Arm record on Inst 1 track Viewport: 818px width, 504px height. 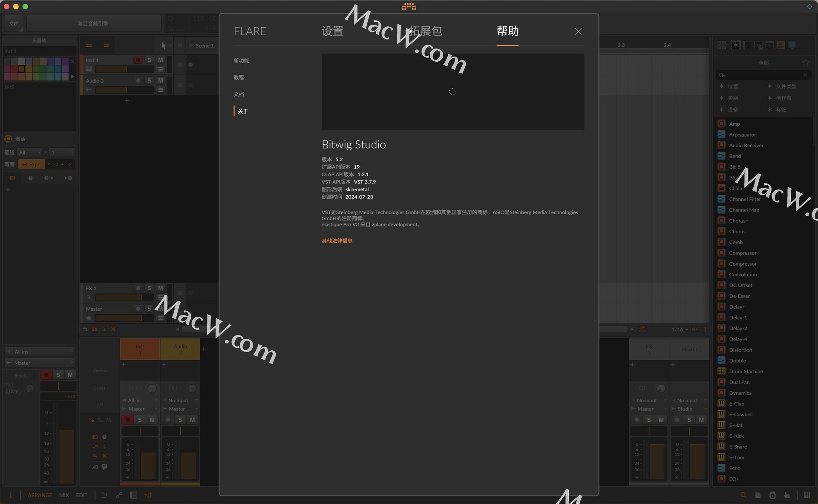point(138,60)
